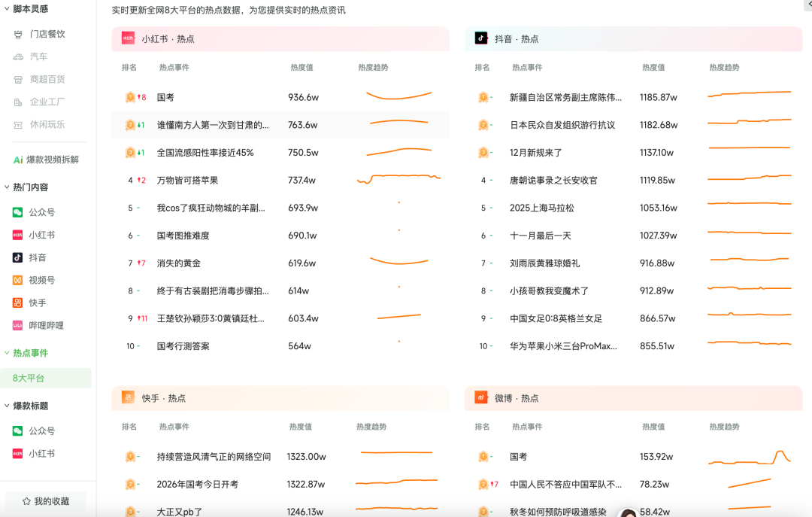Image resolution: width=812 pixels, height=517 pixels.
Task: Click the trend chart for 小孩哥教我变魔术了
Action: click(x=750, y=287)
